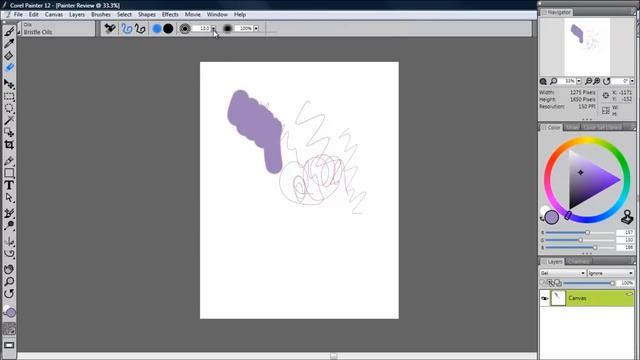Click the Red channel slider handle
Viewport: 640px width, 360px height.
587,232
